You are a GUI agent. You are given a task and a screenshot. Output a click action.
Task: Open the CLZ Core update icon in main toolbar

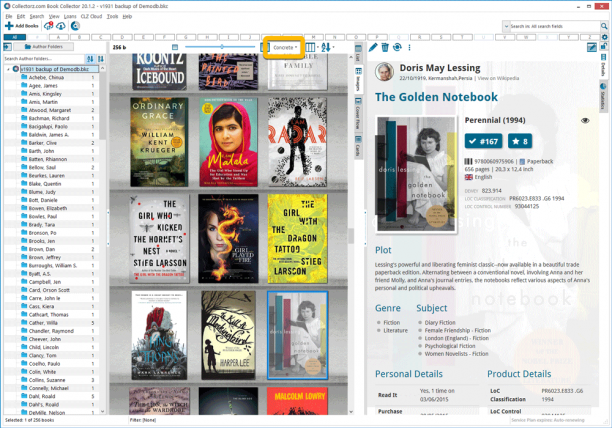tap(75, 26)
